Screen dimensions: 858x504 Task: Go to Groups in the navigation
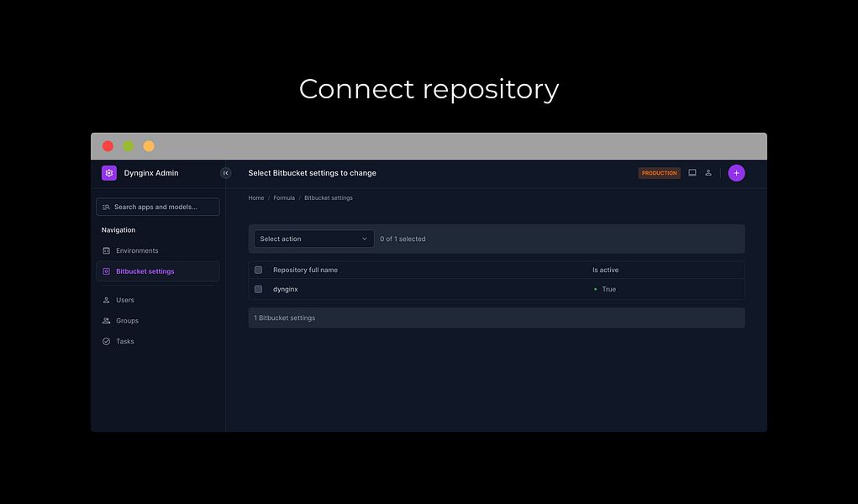point(158,321)
